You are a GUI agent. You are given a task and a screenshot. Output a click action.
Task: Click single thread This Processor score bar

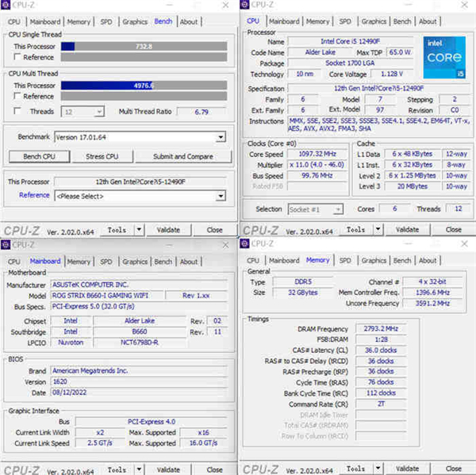tap(144, 47)
